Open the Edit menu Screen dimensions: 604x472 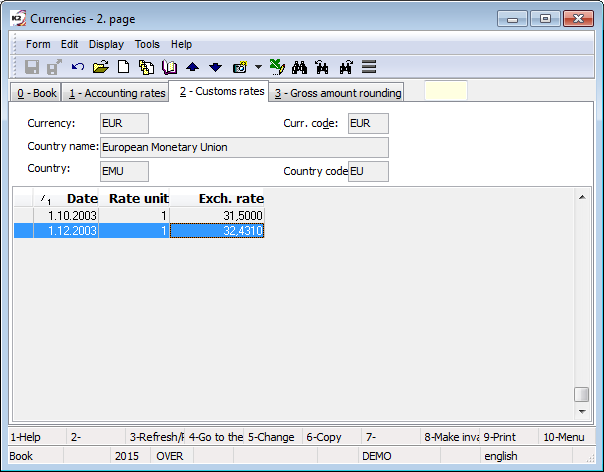click(69, 44)
